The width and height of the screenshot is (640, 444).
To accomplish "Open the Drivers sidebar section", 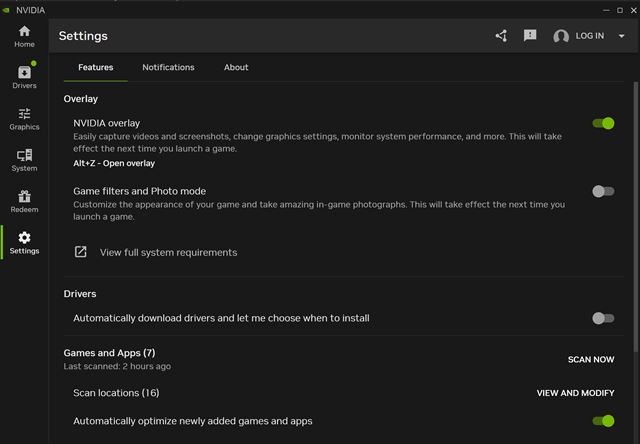I will coord(24,77).
